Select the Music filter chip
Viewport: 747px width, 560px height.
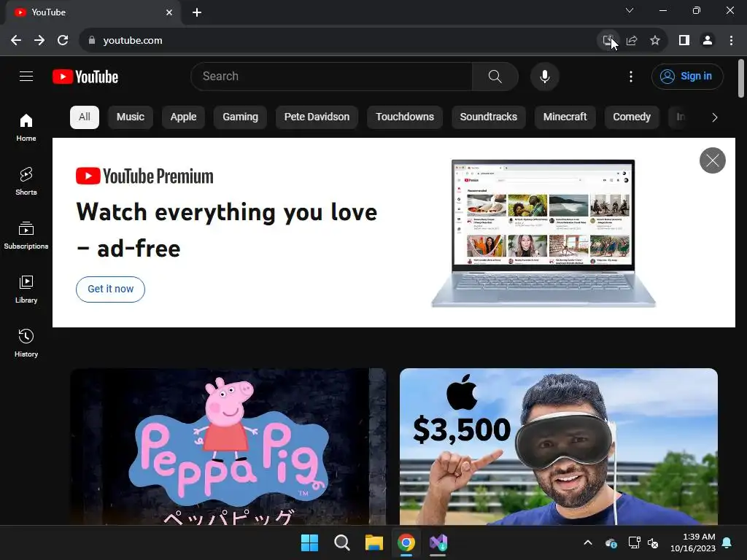click(x=130, y=117)
